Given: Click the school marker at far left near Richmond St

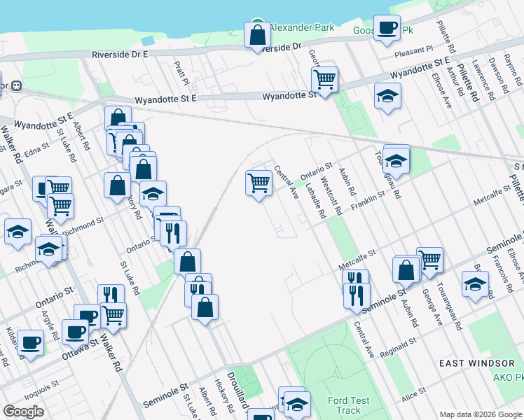Looking at the screenshot, I should coord(18,232).
